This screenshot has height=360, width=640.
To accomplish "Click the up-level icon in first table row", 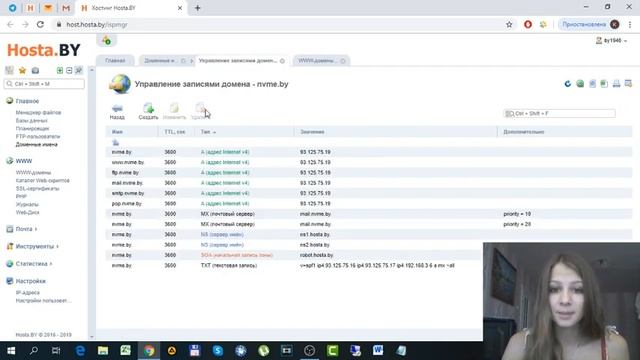I will coord(116,142).
